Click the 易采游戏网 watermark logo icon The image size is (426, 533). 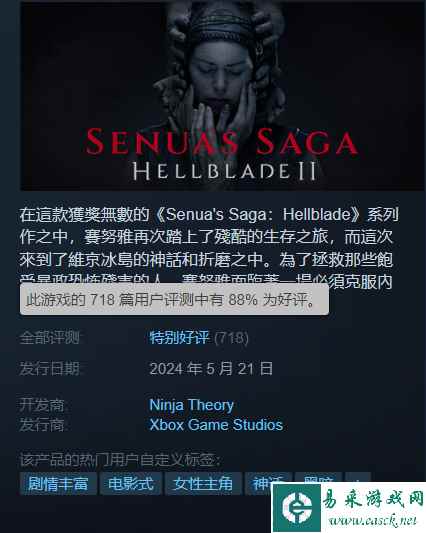click(x=297, y=508)
